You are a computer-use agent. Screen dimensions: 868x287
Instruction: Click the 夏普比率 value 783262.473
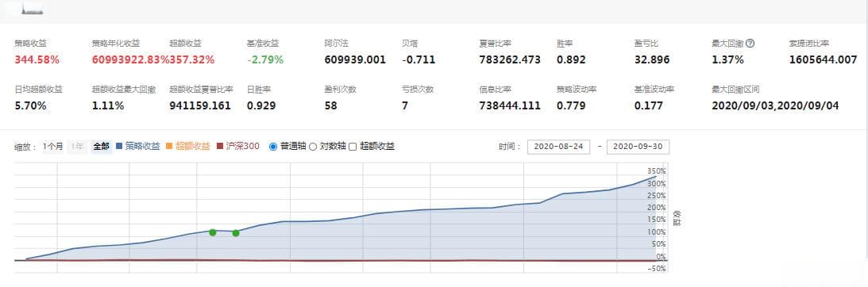click(x=510, y=59)
